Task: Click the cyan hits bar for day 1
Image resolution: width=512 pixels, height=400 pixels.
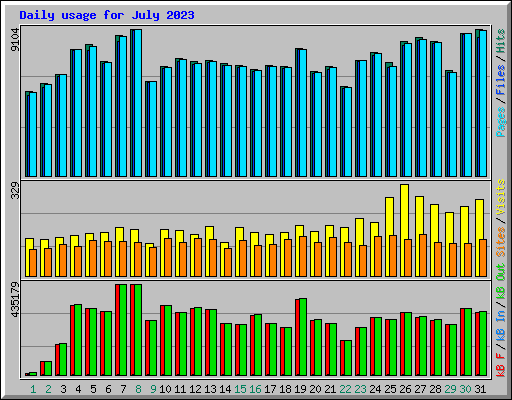Action: click(x=33, y=134)
